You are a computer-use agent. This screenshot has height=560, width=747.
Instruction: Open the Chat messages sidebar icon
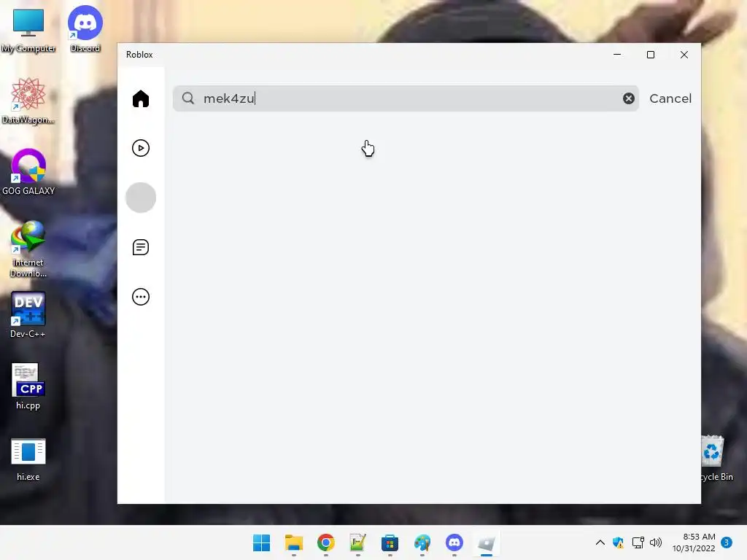pyautogui.click(x=141, y=247)
